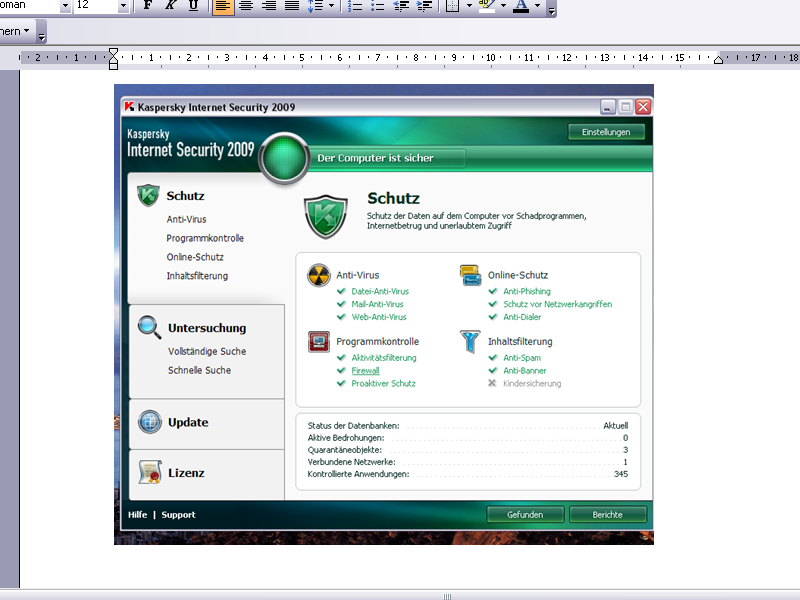Open formatting toolbar options arrow

[551, 9]
